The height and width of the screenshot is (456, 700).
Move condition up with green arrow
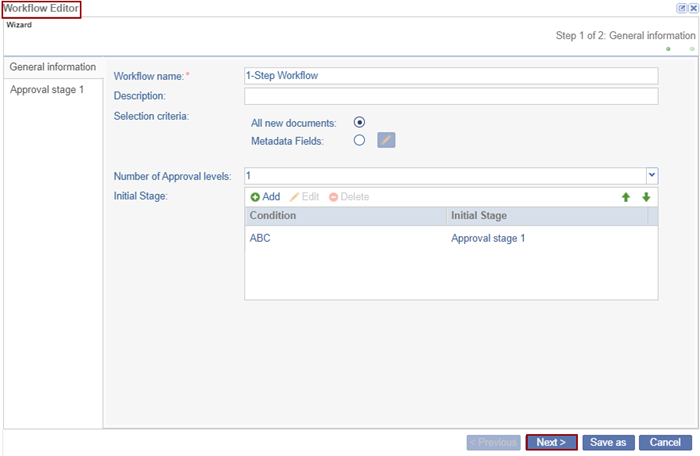pyautogui.click(x=626, y=197)
